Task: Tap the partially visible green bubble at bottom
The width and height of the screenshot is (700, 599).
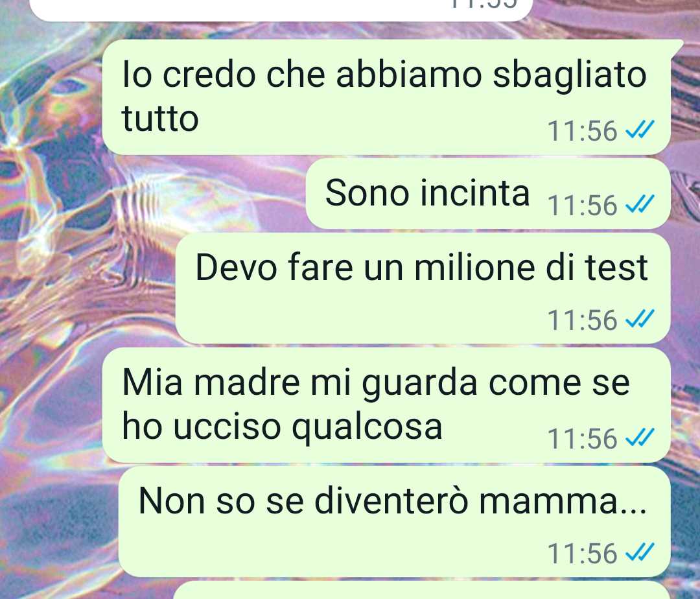Action: [x=421, y=591]
